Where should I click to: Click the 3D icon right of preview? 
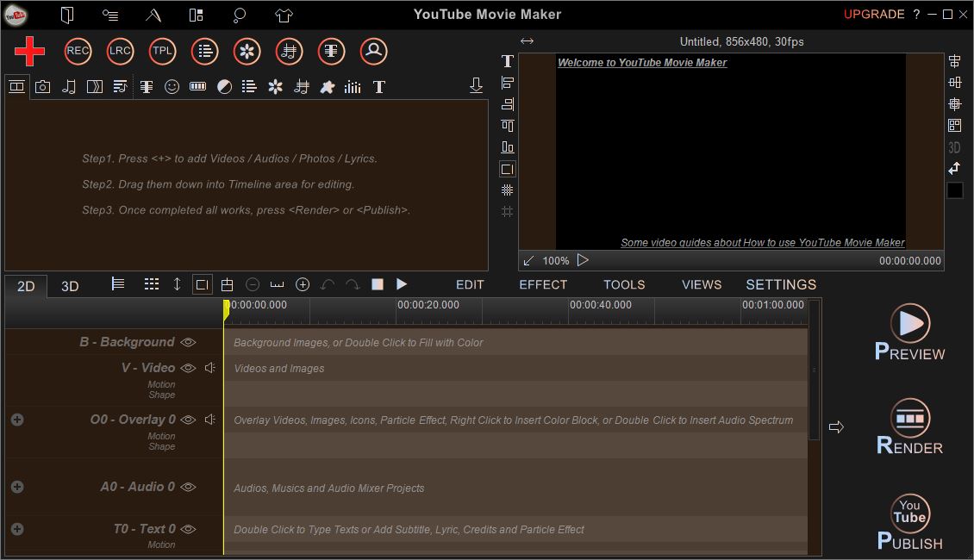click(x=955, y=147)
